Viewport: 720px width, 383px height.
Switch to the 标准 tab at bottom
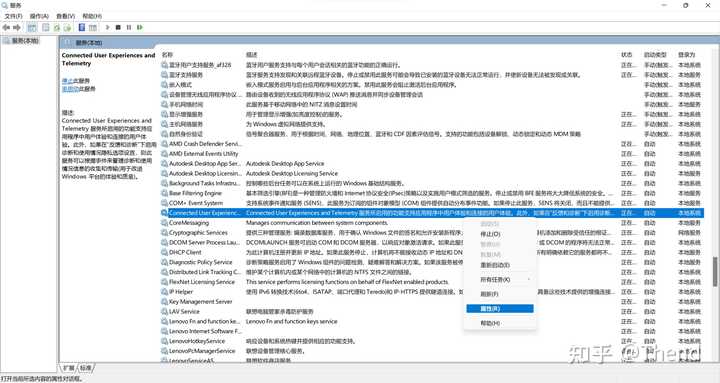[85, 368]
